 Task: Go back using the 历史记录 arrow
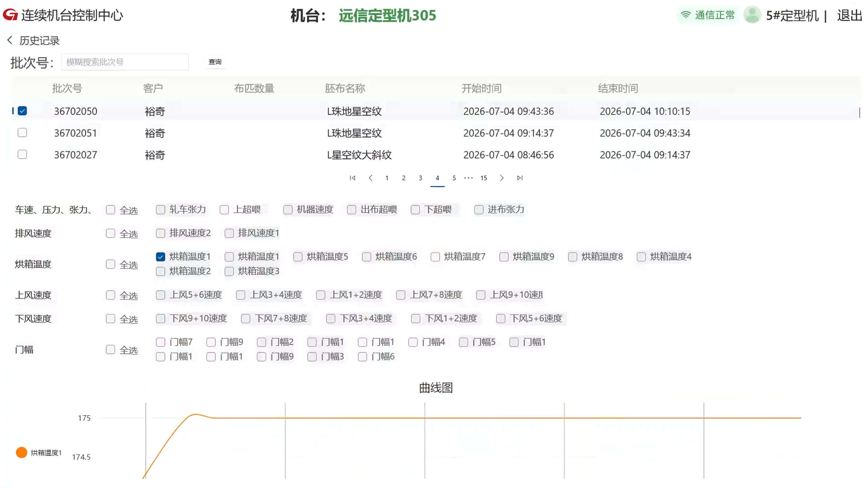[10, 40]
